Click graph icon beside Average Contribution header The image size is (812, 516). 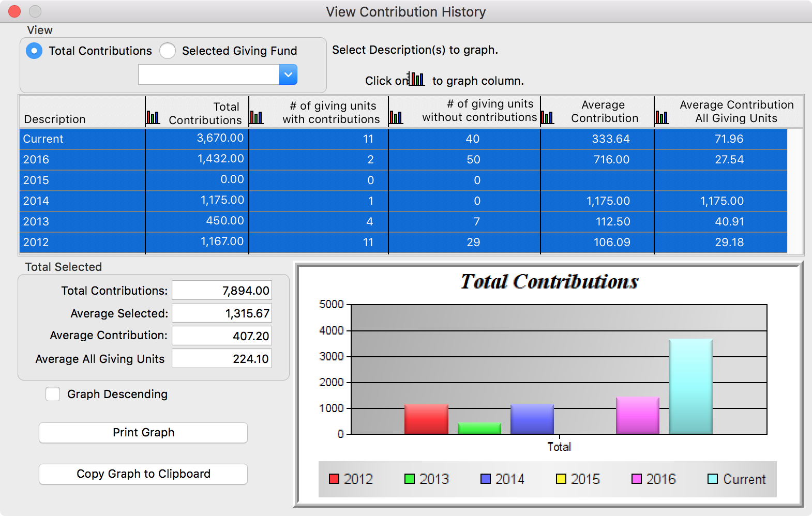(x=547, y=118)
